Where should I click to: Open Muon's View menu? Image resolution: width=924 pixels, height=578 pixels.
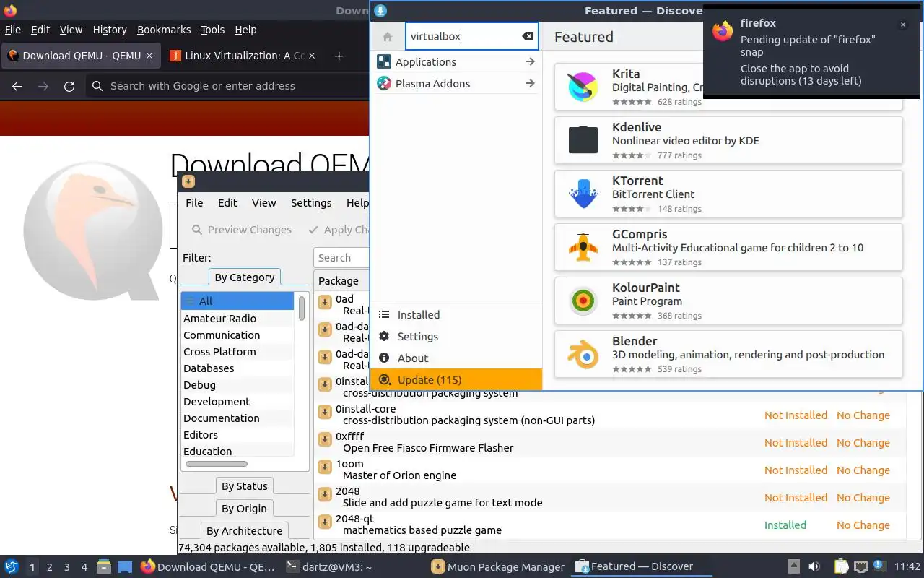tap(263, 203)
